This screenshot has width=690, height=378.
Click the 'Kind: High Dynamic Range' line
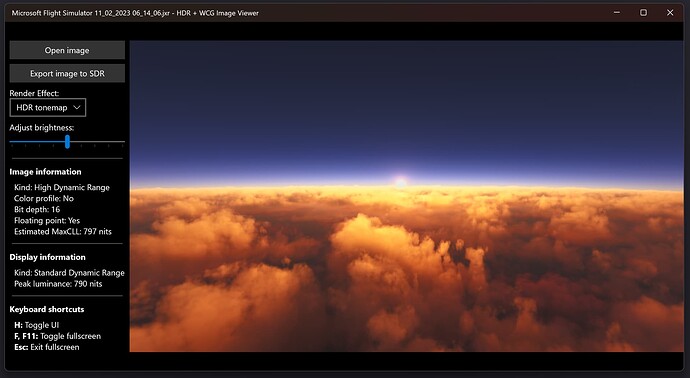point(62,187)
